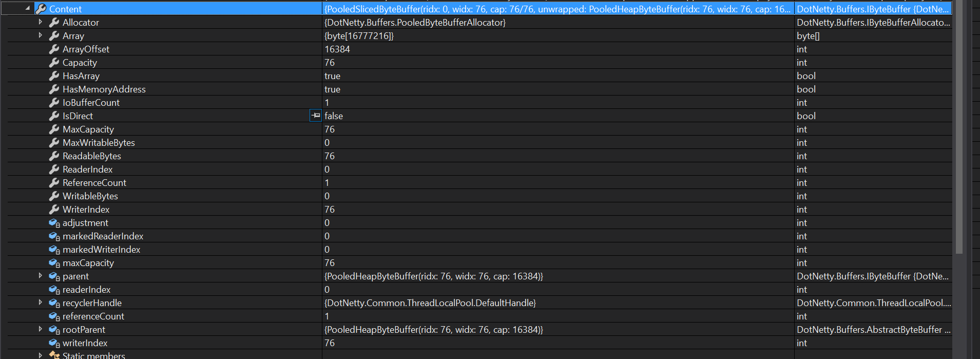This screenshot has width=980, height=359.
Task: Click the wrench icon next to ArrayOffset
Action: [x=54, y=49]
